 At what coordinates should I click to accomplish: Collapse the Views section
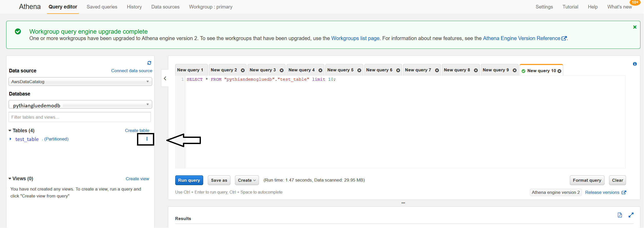10,179
